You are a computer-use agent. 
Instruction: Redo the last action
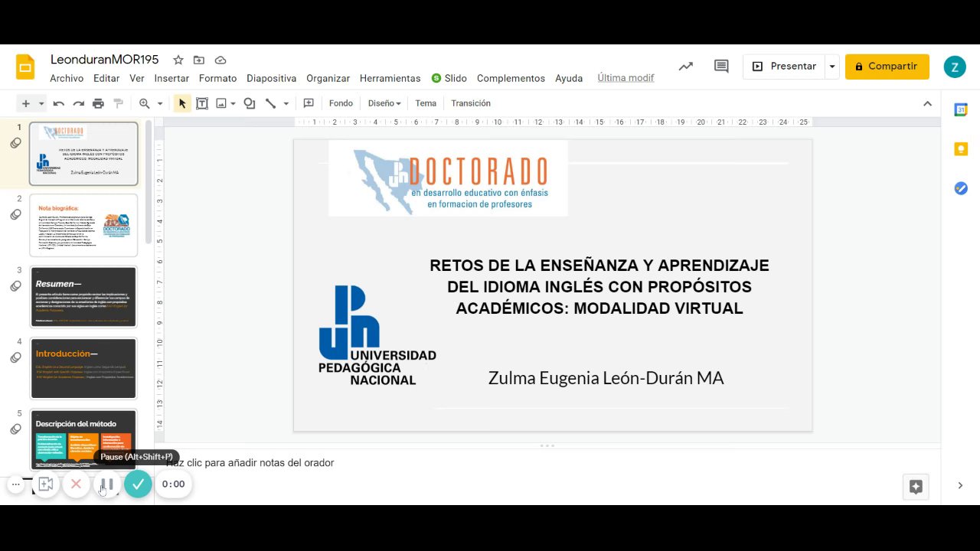(78, 103)
